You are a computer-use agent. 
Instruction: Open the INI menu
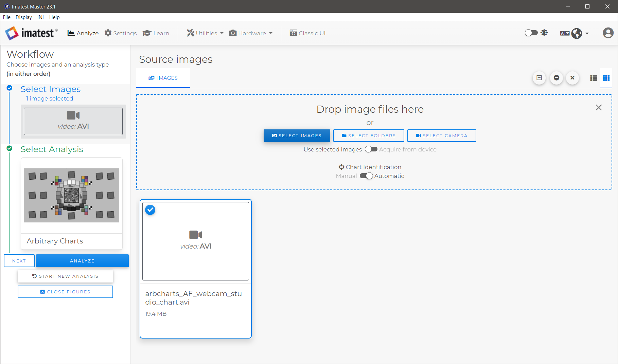tap(40, 17)
